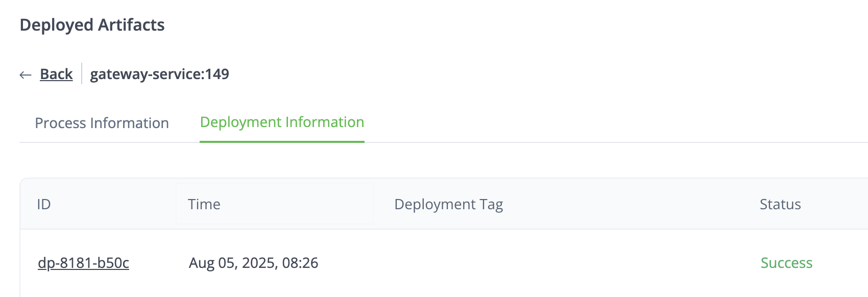Image resolution: width=868 pixels, height=297 pixels.
Task: Click the ID column header
Action: tap(44, 204)
